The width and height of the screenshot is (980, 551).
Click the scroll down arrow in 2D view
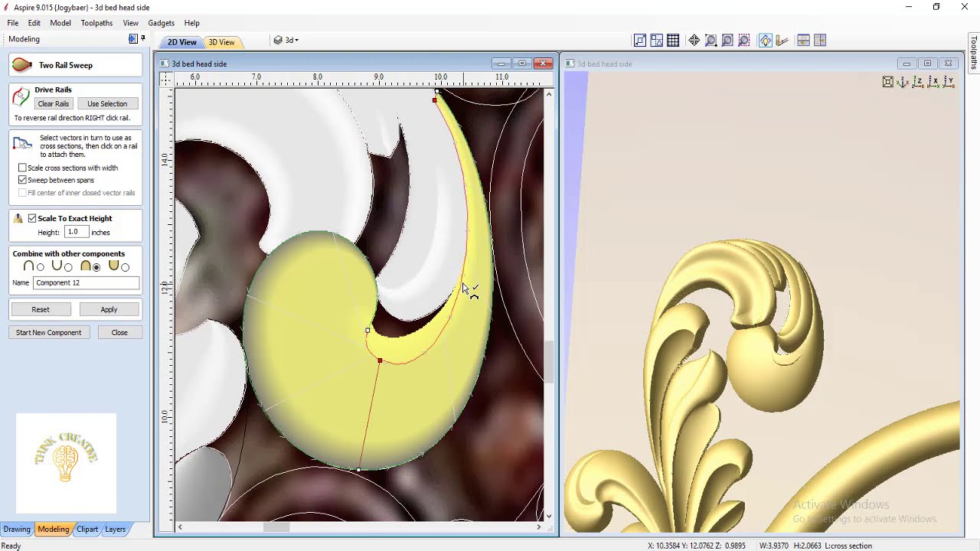coord(548,517)
